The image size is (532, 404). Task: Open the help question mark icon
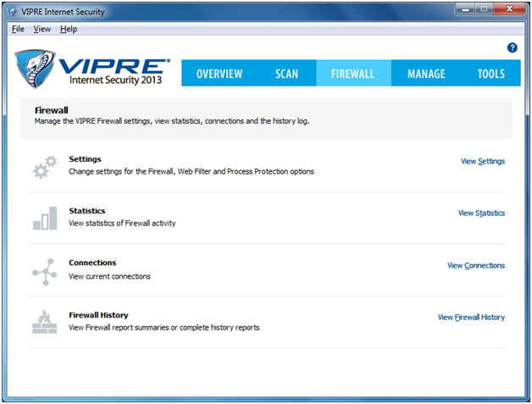pyautogui.click(x=512, y=47)
